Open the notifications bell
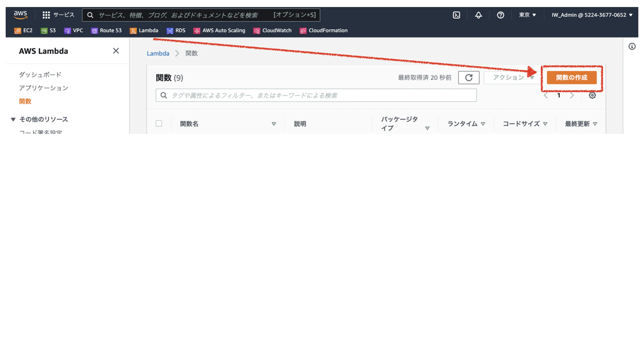The image size is (644, 362). pyautogui.click(x=479, y=15)
